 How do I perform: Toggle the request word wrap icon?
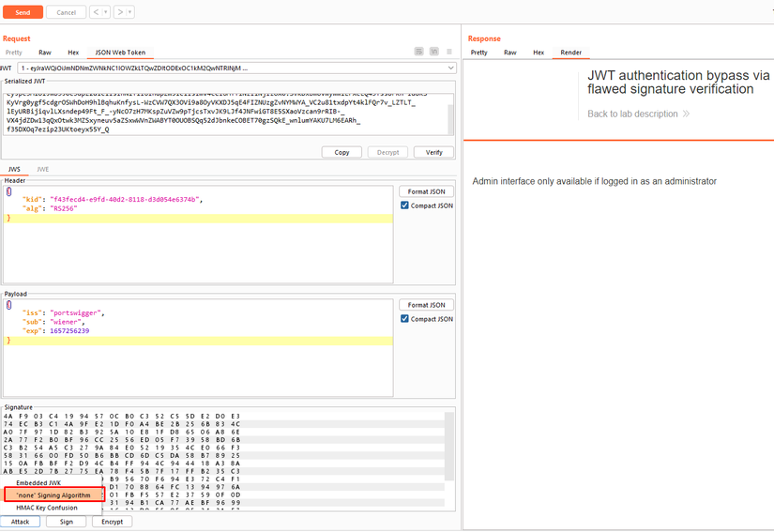point(419,52)
